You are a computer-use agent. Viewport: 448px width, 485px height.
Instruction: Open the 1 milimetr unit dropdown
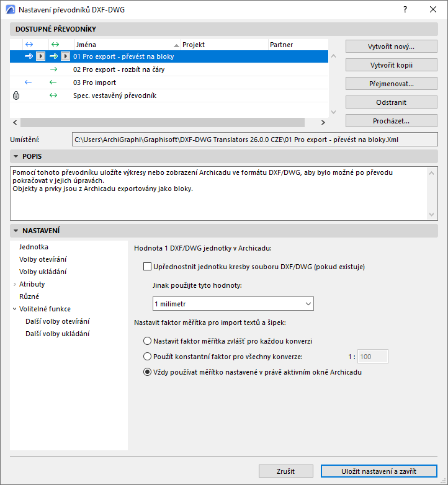[233, 304]
